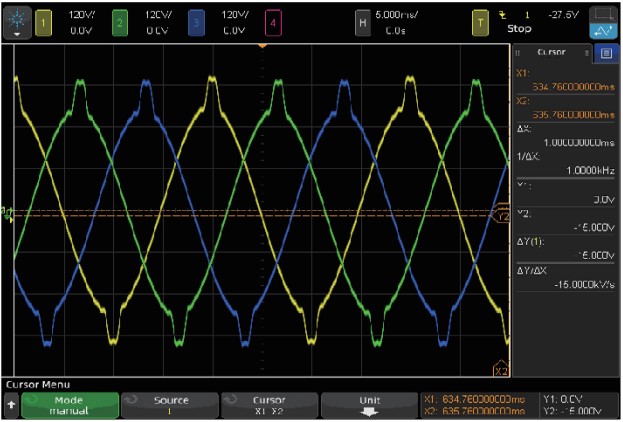
Task: Open the Unit submenu softkey
Action: pos(369,404)
